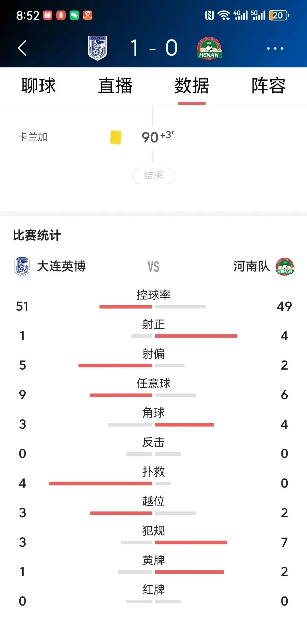Tap the yellow card icon for 卡兰加
Screen dimensions: 307x644
point(116,137)
